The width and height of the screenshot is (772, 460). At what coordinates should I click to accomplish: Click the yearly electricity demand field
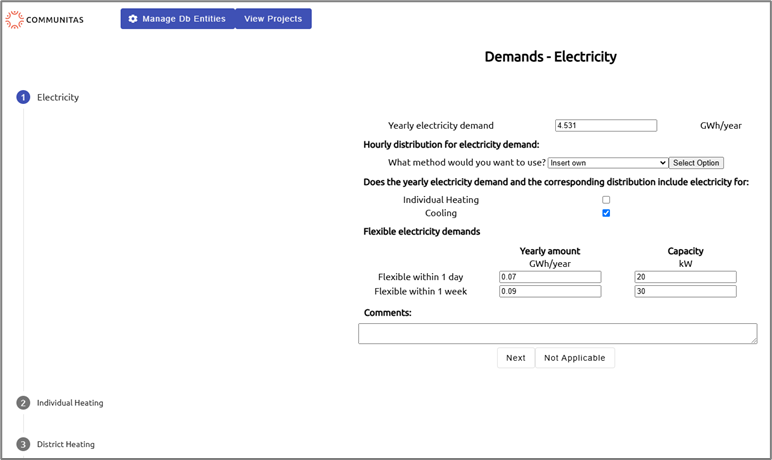[x=606, y=126]
